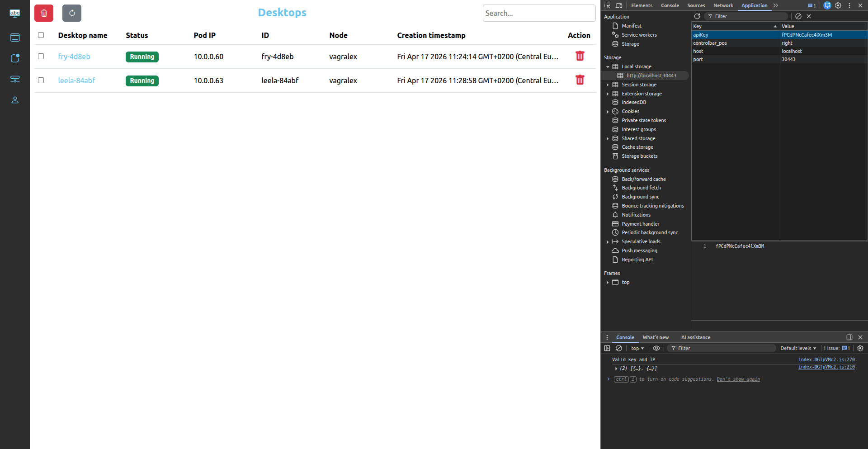Focus the desktops Search field

point(539,13)
